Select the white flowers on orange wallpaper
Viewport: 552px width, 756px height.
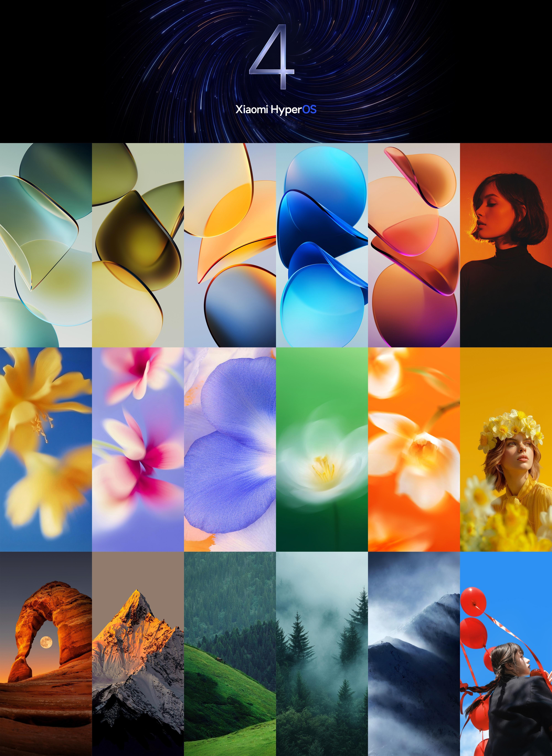[414, 450]
